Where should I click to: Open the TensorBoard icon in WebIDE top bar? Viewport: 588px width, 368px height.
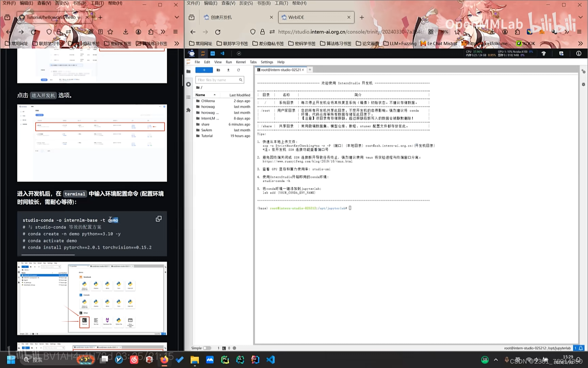coord(544,53)
